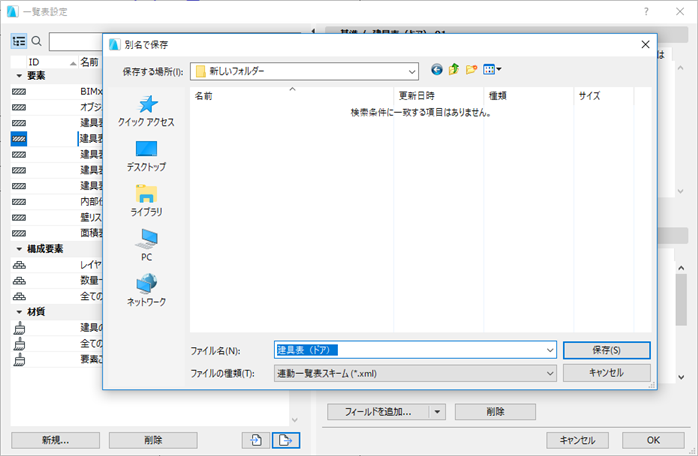Screen dimensions: 698x456
Task: Select the PC location icon
Action: [x=146, y=239]
